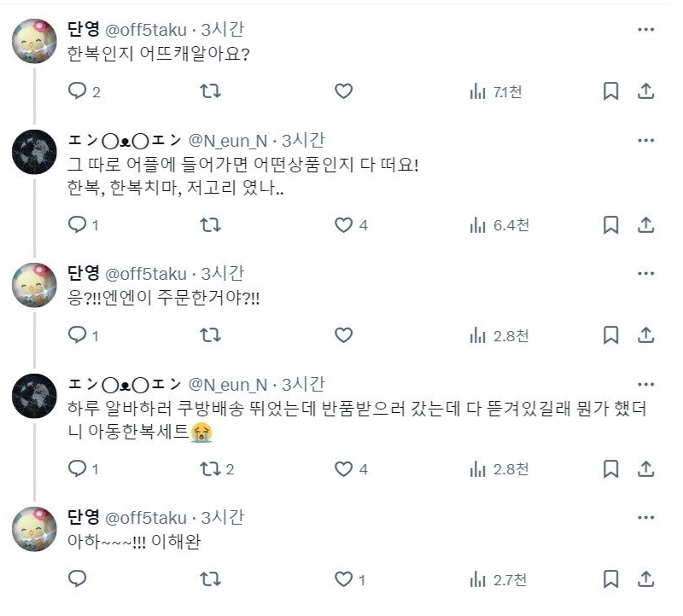Like the first tweet by 단영

click(343, 91)
